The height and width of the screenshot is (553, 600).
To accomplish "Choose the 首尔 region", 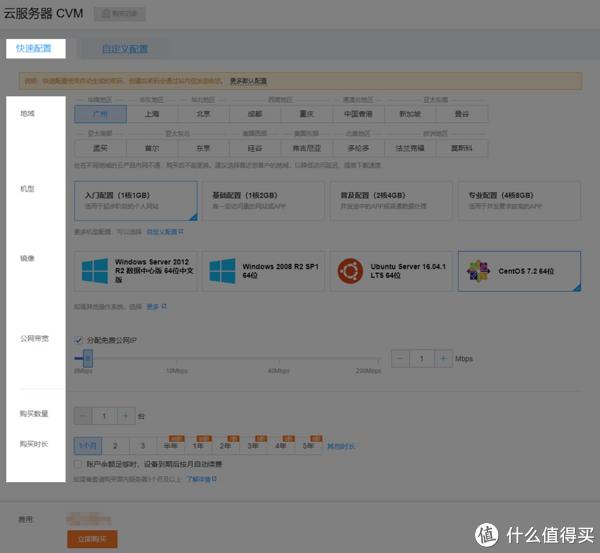I will [x=152, y=148].
